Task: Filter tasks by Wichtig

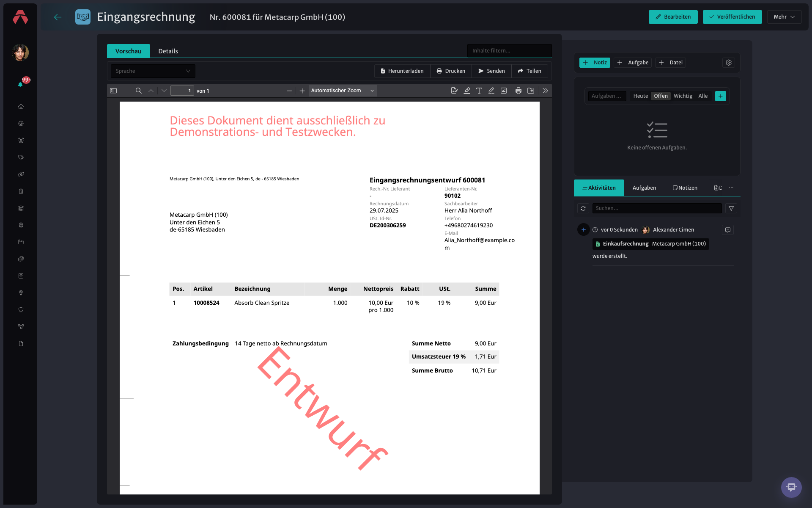Action: tap(683, 96)
